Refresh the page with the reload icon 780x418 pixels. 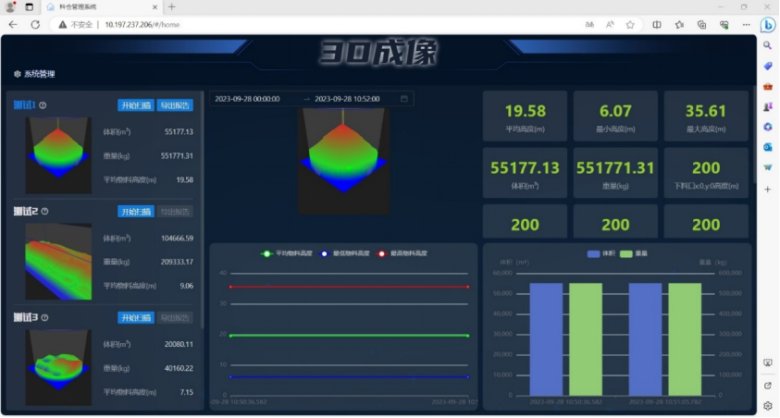(x=35, y=24)
